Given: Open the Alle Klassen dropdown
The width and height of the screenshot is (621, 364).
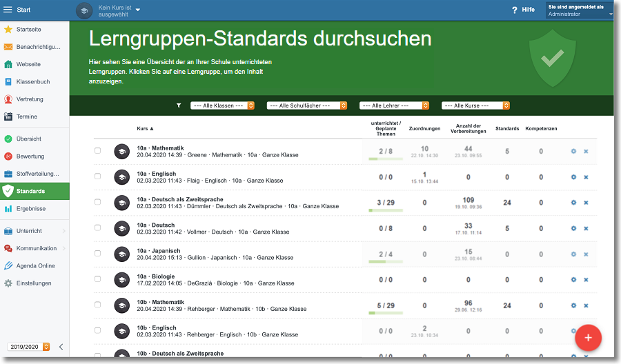Looking at the screenshot, I should [222, 105].
